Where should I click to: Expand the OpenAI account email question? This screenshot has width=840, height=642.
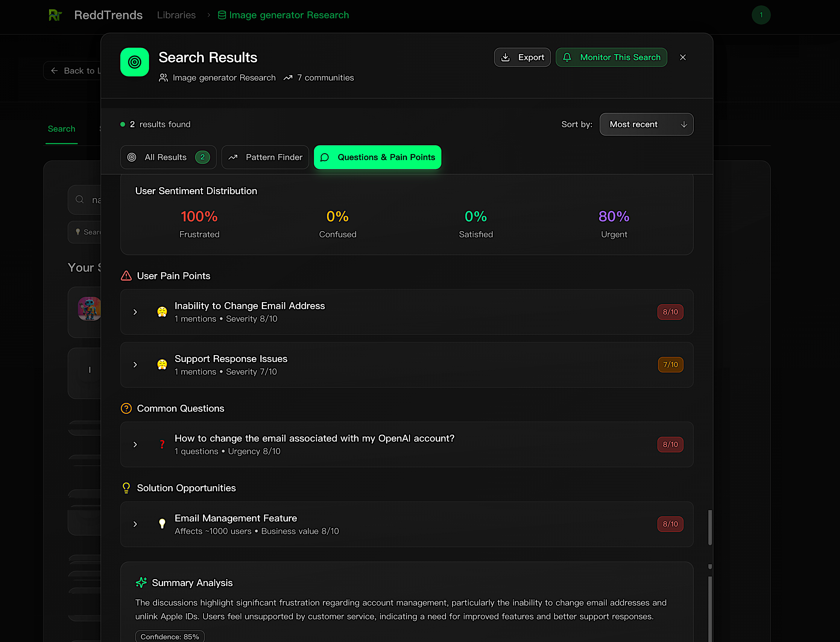click(x=135, y=445)
